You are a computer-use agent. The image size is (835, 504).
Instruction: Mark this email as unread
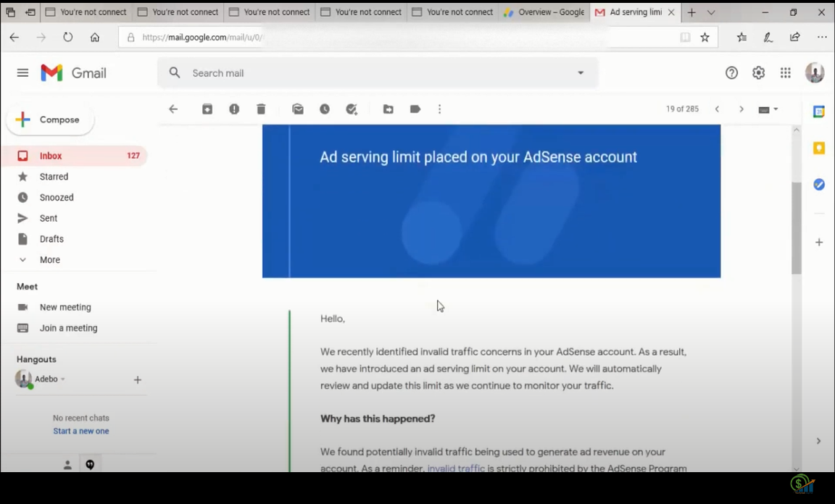[298, 109]
